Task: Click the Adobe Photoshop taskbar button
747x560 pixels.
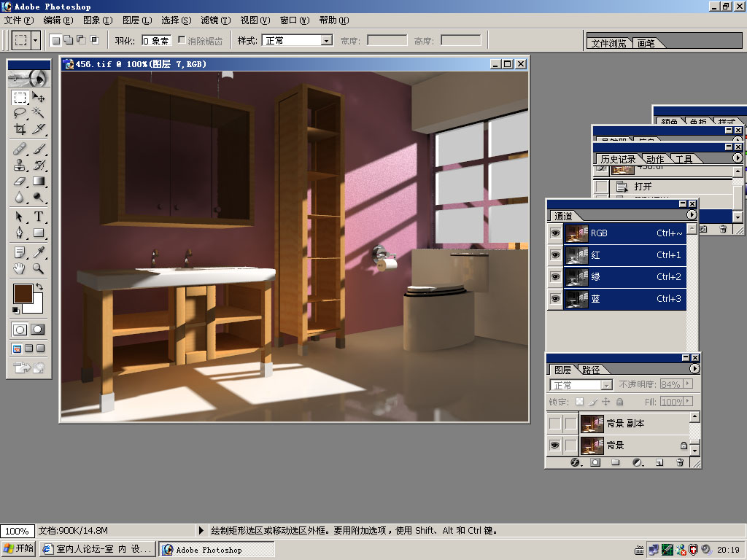Action: tap(216, 550)
